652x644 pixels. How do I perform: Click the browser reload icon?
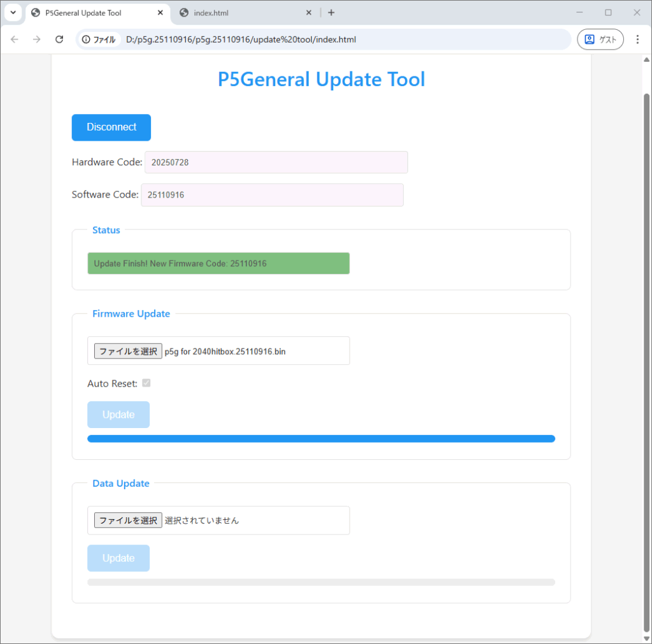(x=59, y=39)
